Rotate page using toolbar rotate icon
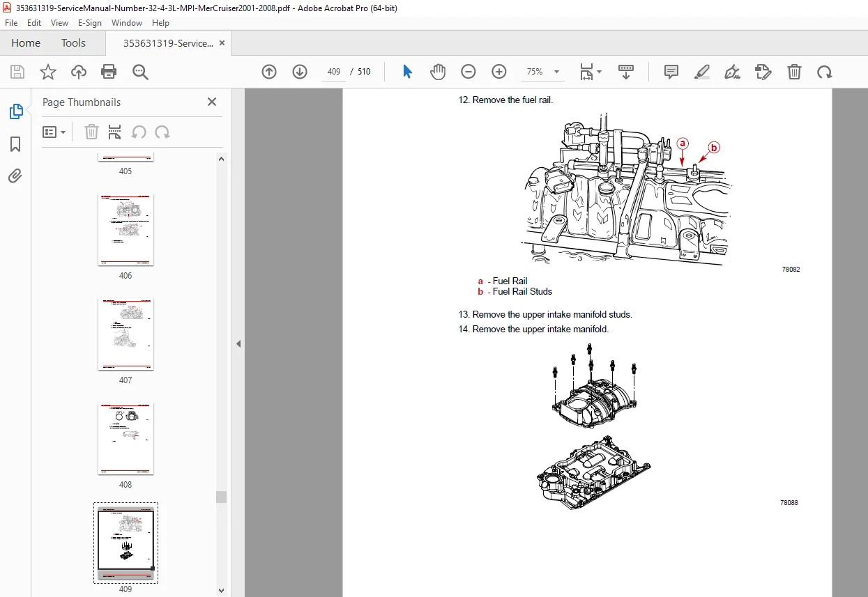 (825, 72)
